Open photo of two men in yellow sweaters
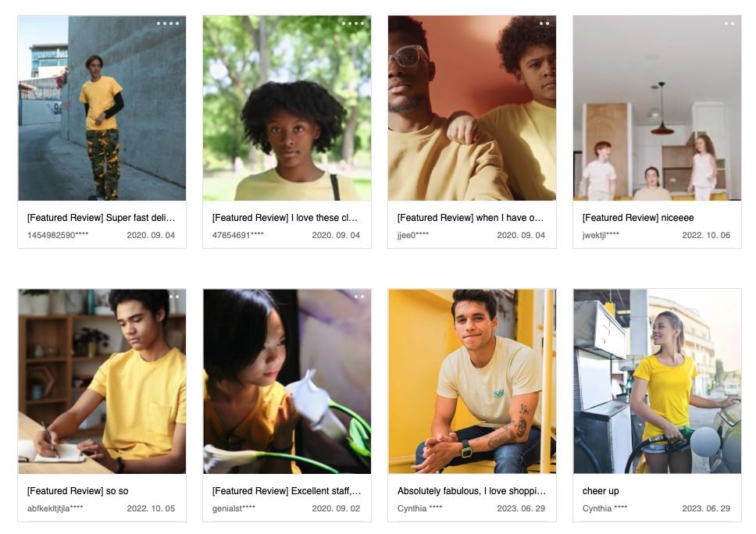Viewport: 756px width, 534px height. (472, 108)
